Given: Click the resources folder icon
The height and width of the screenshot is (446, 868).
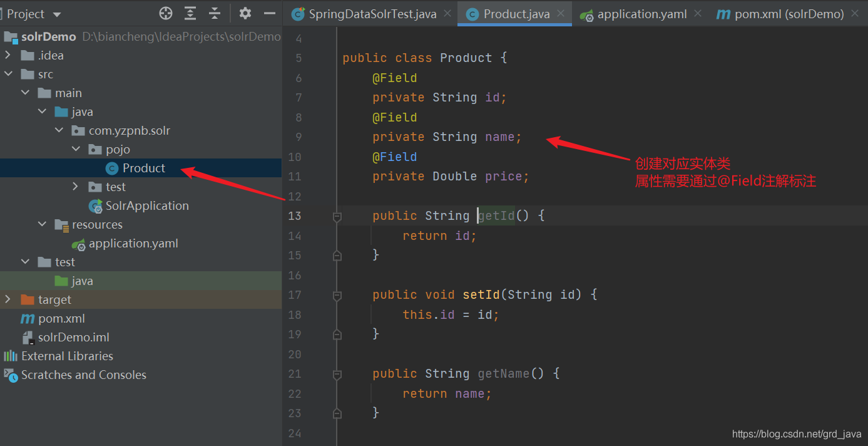Looking at the screenshot, I should [61, 225].
